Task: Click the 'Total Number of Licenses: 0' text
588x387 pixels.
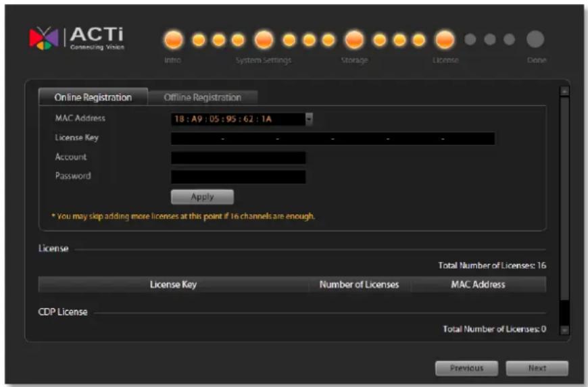Action: pos(494,330)
